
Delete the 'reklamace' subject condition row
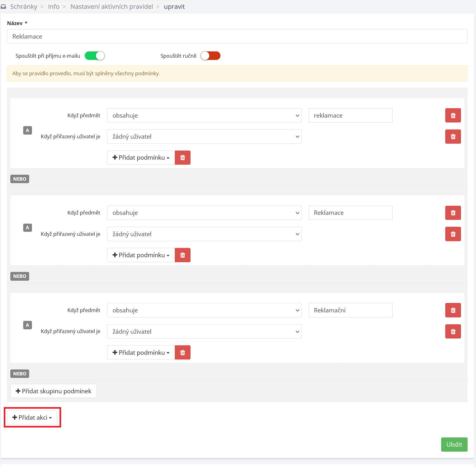tap(453, 115)
